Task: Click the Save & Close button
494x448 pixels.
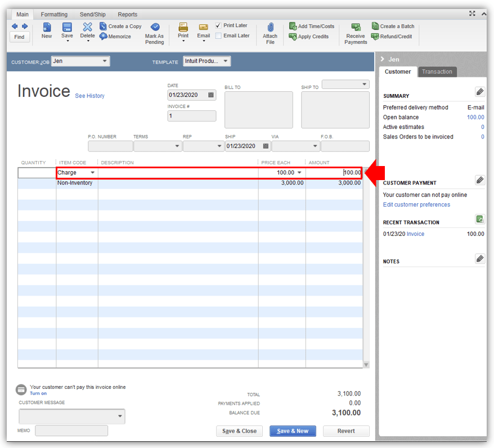Action: 239,431
